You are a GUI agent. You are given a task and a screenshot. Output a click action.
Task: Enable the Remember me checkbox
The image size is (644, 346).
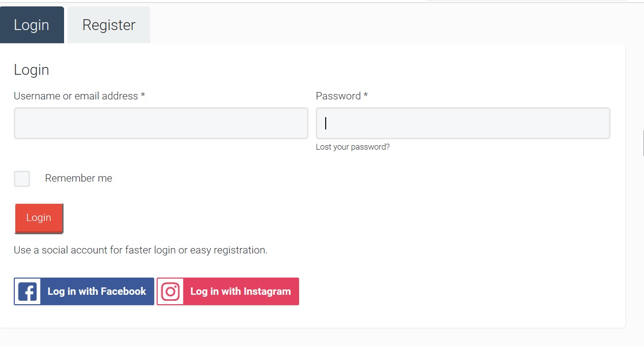click(22, 179)
